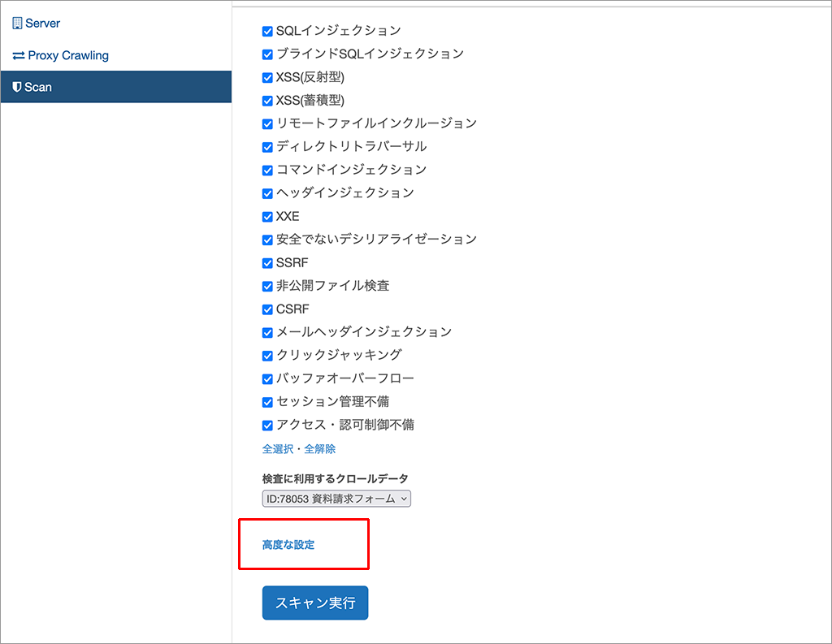Click the Proxy Crawling arrows icon
This screenshot has width=832, height=644.
coord(16,55)
